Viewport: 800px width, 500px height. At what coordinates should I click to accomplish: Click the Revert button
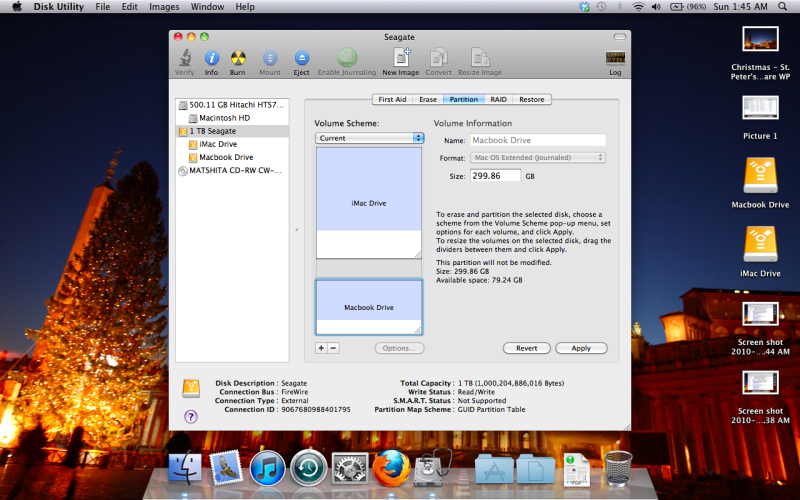[x=527, y=348]
